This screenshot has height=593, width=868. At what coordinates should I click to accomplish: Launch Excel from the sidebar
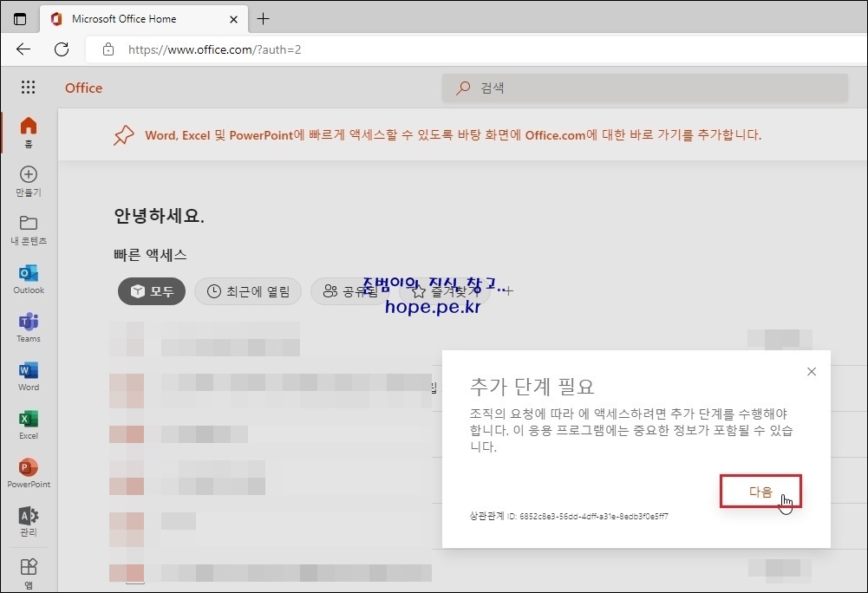29,425
